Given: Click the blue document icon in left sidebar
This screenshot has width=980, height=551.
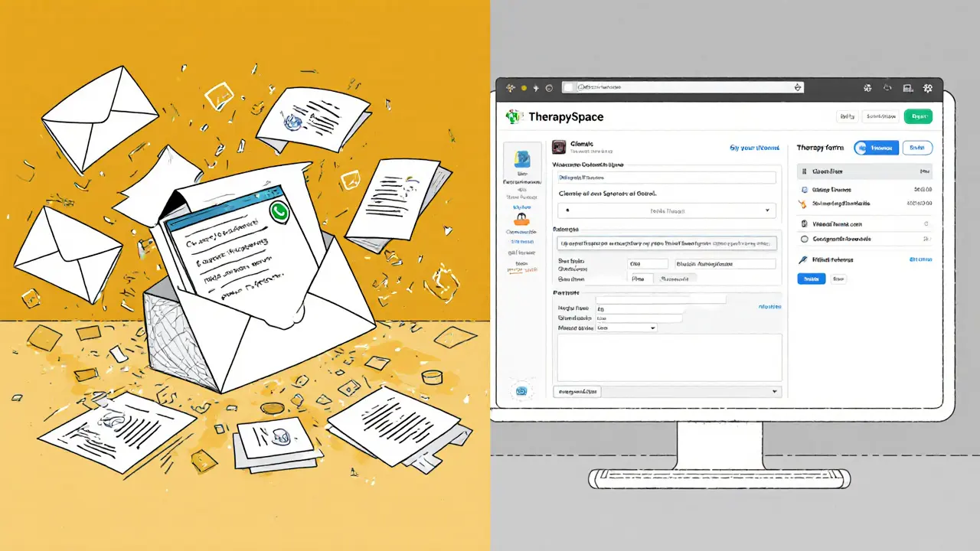Looking at the screenshot, I should click(x=523, y=159).
